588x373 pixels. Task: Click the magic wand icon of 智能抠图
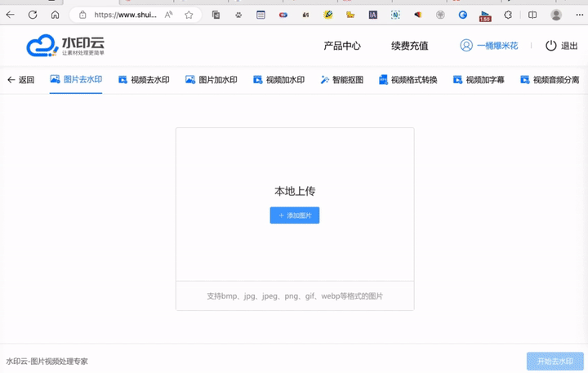[x=325, y=80]
